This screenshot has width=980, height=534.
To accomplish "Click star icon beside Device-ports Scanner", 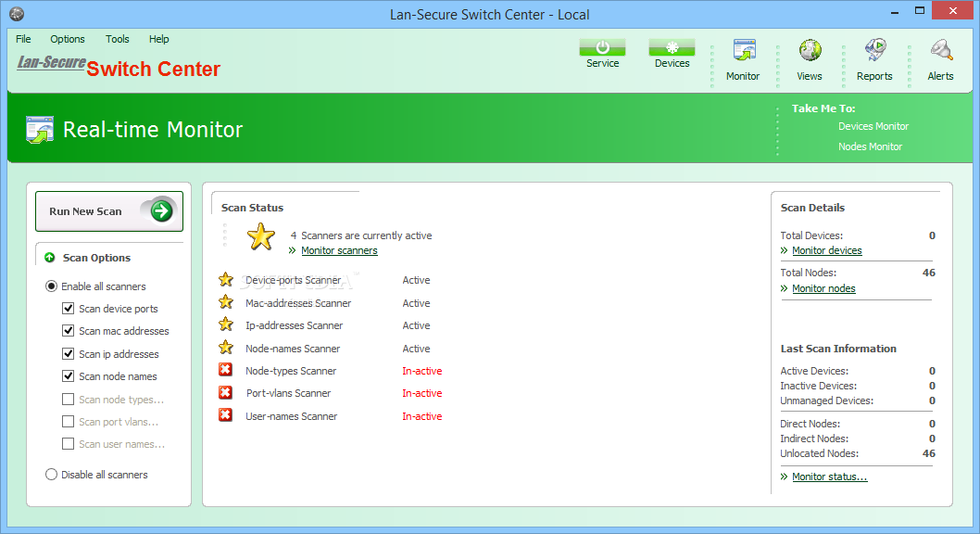I will click(x=226, y=279).
